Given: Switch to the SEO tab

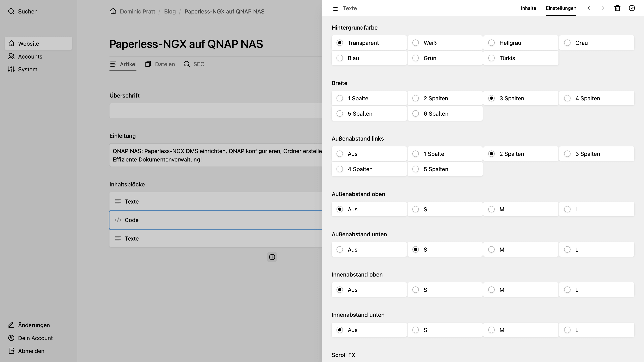Looking at the screenshot, I should (x=194, y=64).
